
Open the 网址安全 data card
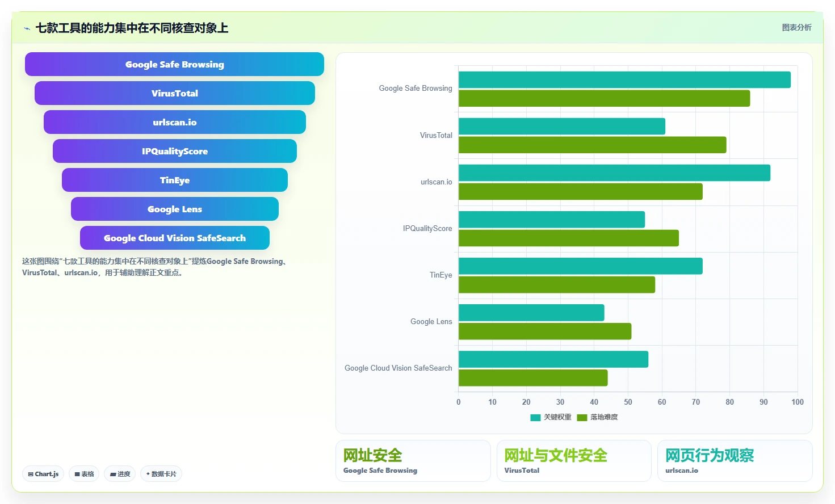tap(413, 461)
